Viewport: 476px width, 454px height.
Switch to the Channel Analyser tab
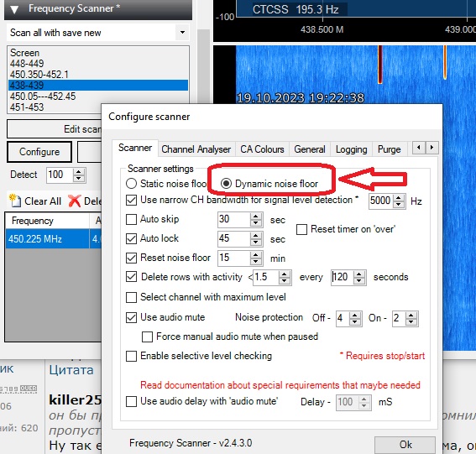(196, 149)
